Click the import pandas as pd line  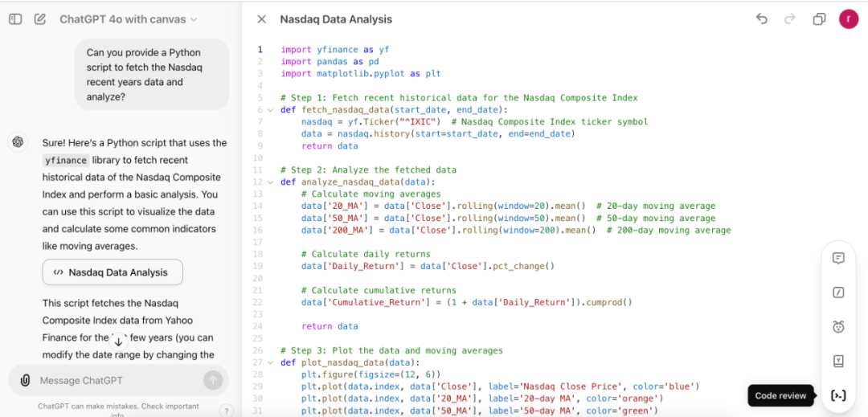click(x=330, y=61)
